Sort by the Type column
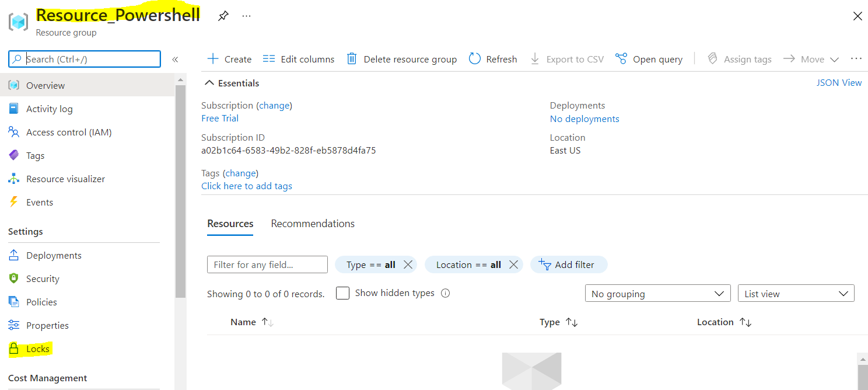This screenshot has width=868, height=390. 558,322
